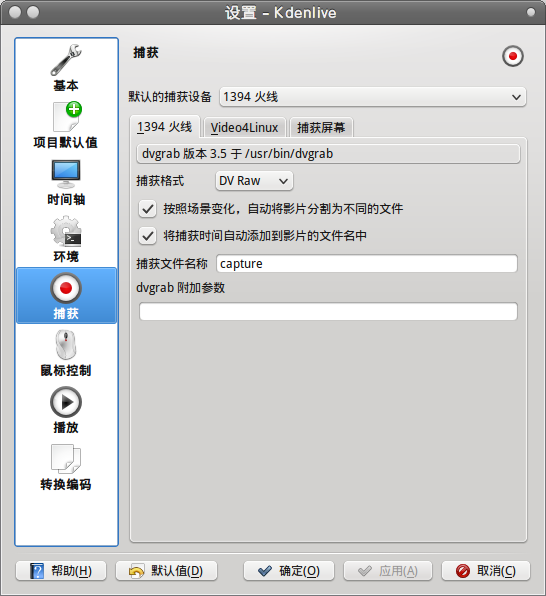Image resolution: width=546 pixels, height=596 pixels.
Task: Click the 默认值(D) restore defaults button
Action: point(166,571)
